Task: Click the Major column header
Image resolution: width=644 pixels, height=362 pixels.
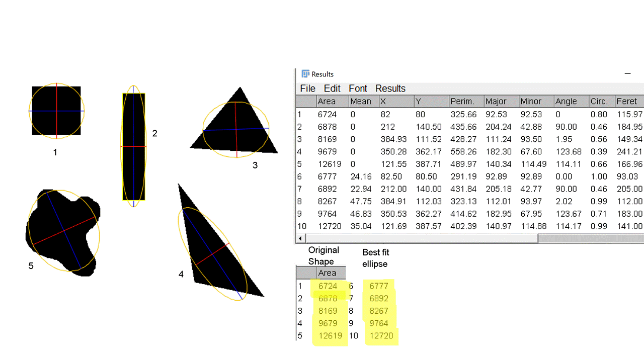Action: [496, 102]
